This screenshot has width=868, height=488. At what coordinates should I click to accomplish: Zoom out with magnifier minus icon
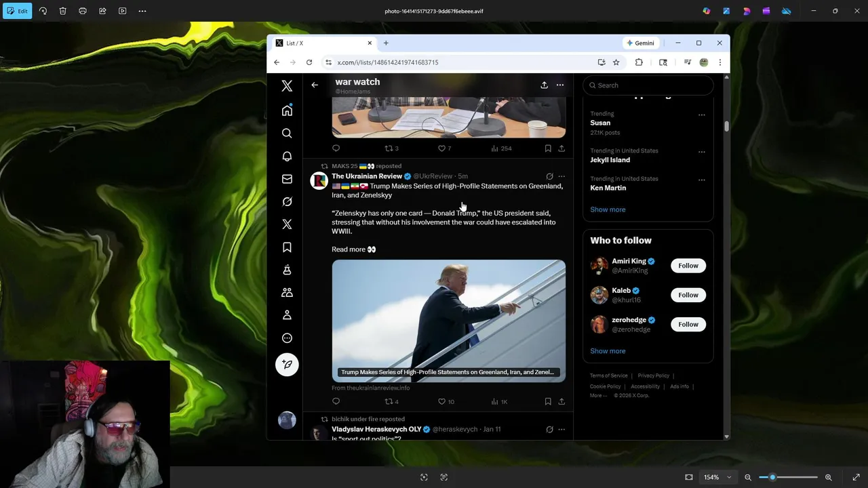tap(748, 477)
